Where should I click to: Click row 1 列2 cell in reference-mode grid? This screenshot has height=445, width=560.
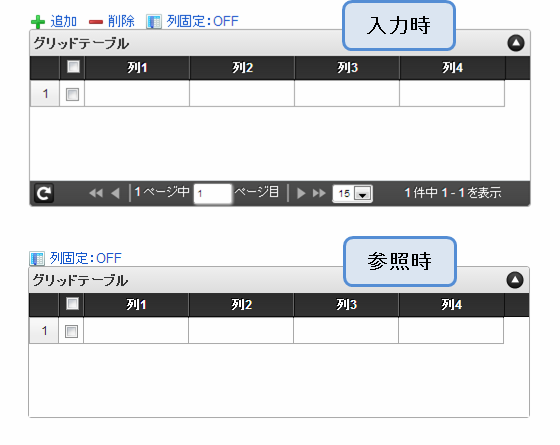(x=241, y=331)
